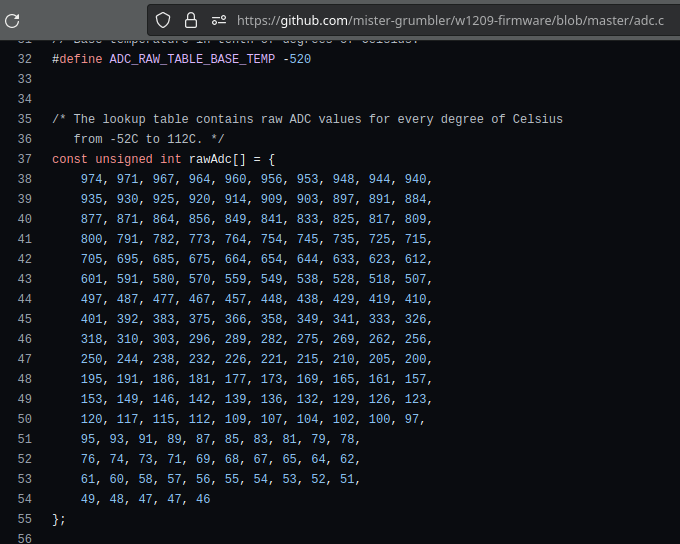The height and width of the screenshot is (544, 680).
Task: Click the value 78 on line 51
Action: click(347, 439)
